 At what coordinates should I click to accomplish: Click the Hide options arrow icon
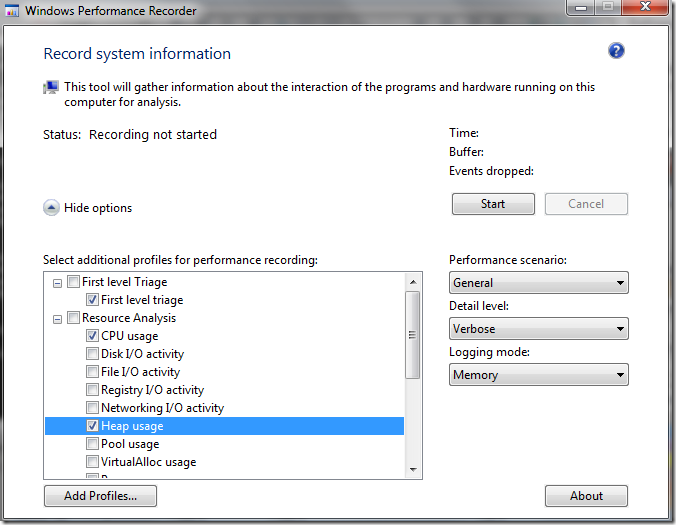pos(51,208)
